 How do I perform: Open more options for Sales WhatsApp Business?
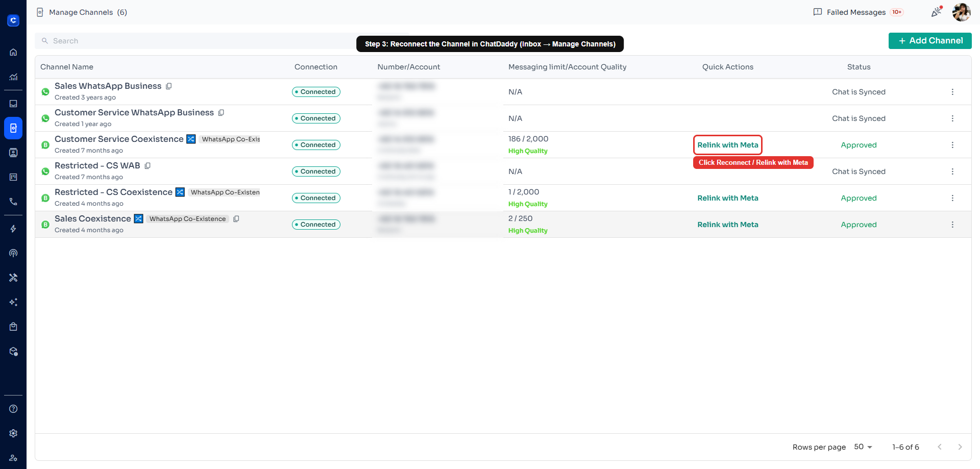(952, 92)
